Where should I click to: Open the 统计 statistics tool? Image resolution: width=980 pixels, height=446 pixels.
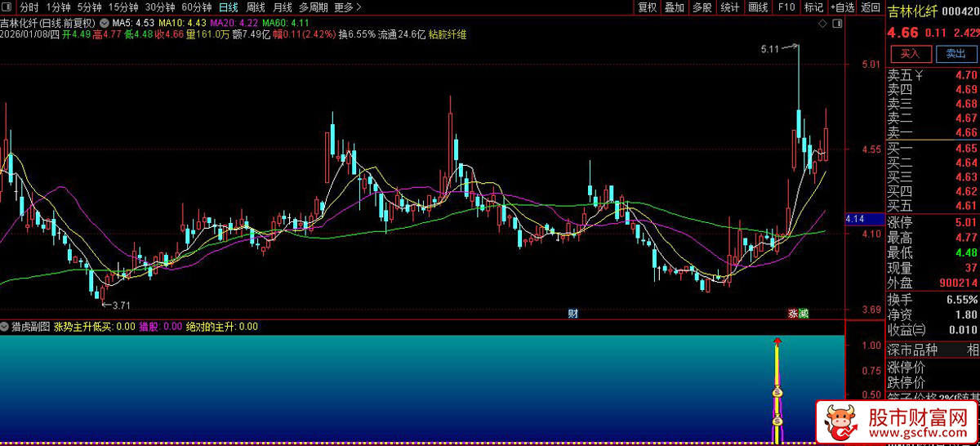(730, 7)
